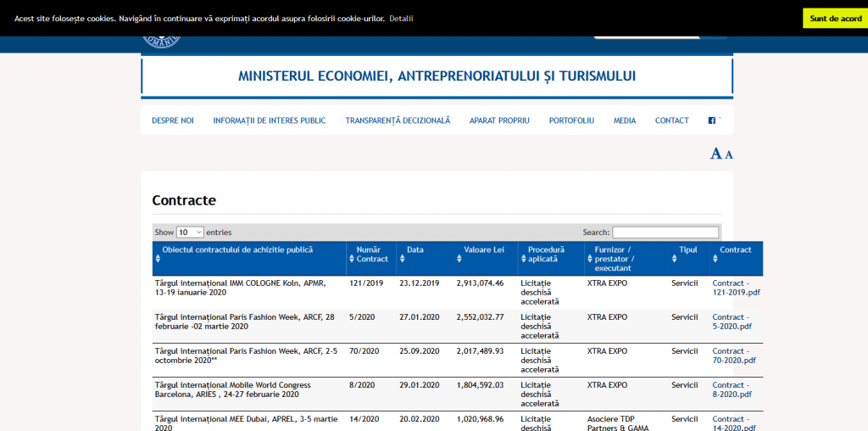Click contract number 8/2020 cell
Screen dimensions: 868x431
pyautogui.click(x=362, y=385)
